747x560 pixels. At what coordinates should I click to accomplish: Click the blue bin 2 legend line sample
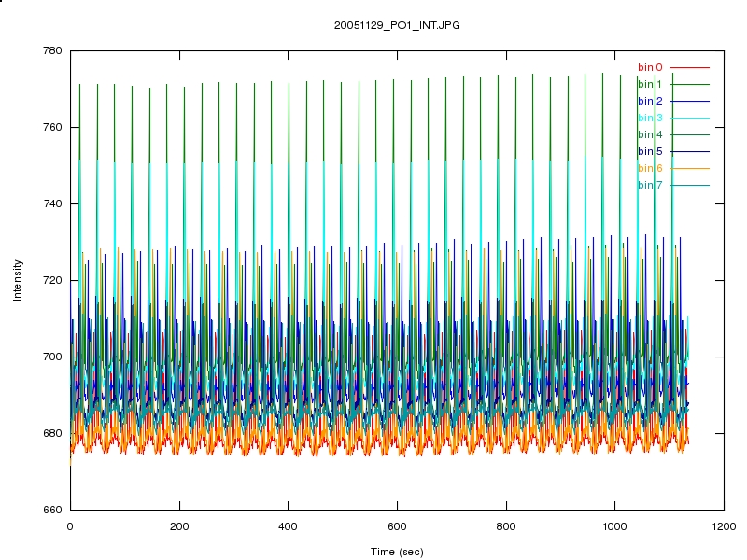click(x=690, y=101)
